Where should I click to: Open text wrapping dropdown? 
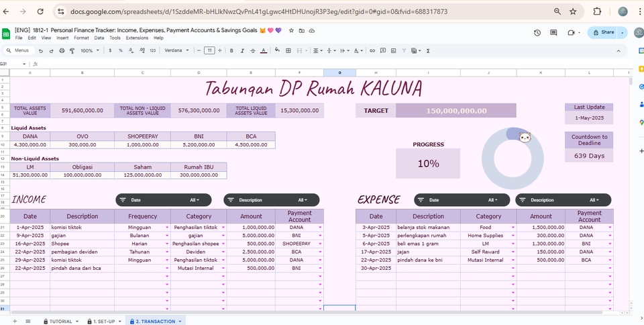(345, 50)
